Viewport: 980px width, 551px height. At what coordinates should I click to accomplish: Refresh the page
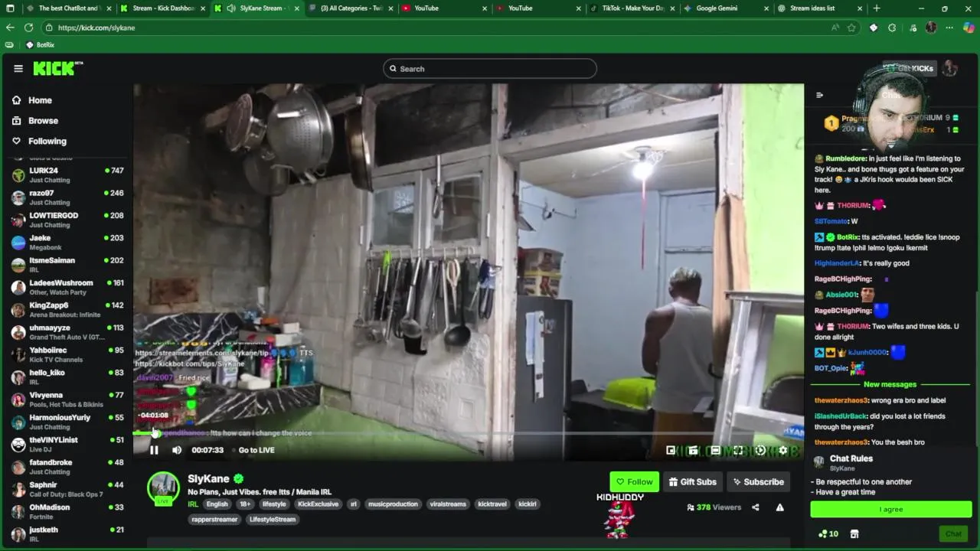[28, 28]
